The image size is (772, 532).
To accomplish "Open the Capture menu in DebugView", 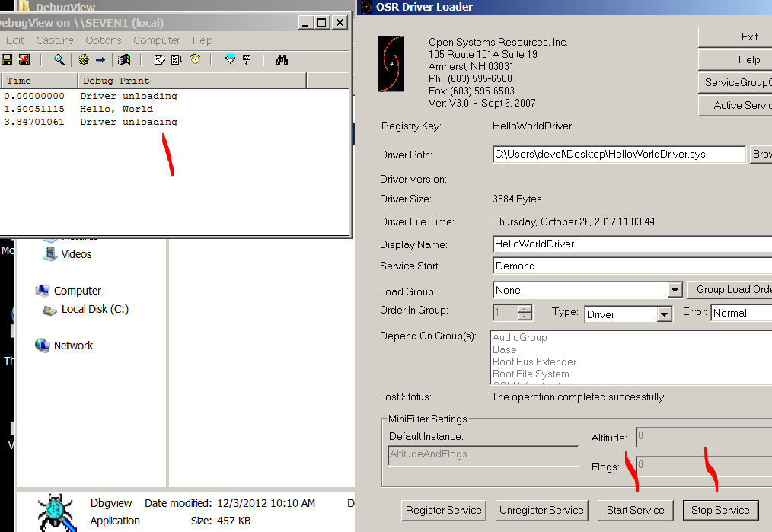I will pos(55,40).
